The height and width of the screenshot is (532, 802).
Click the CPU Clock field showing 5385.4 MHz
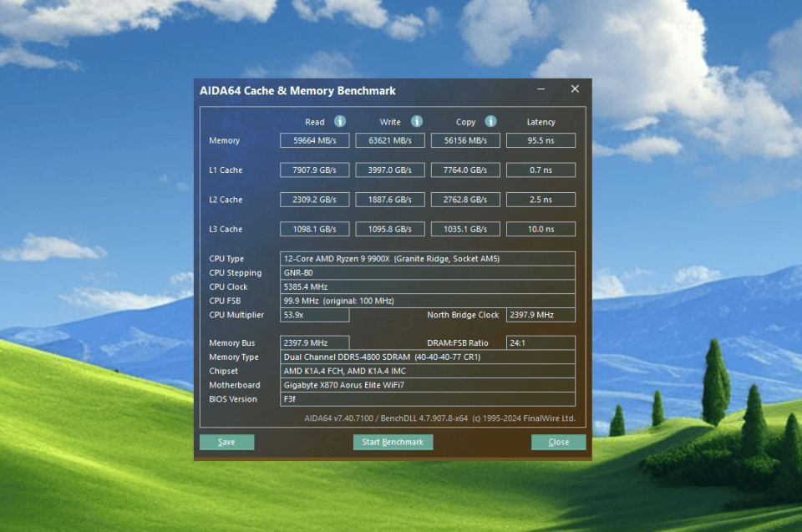[x=428, y=286]
